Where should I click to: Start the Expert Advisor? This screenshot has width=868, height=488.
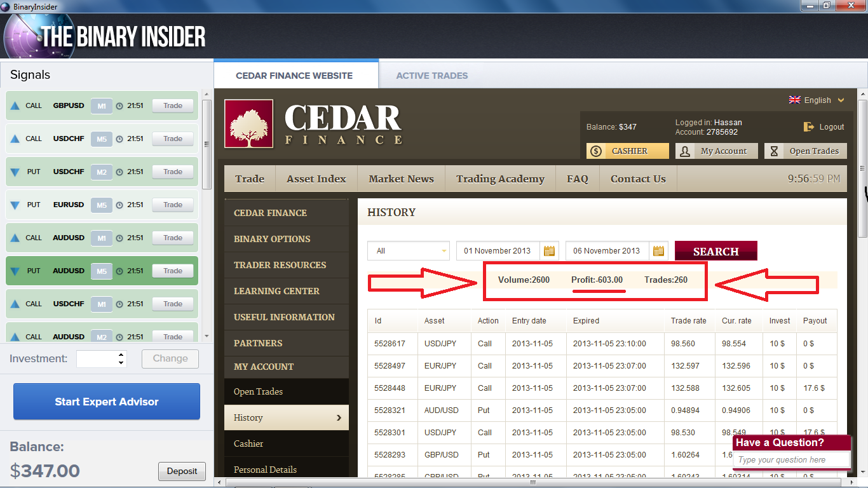pyautogui.click(x=107, y=402)
